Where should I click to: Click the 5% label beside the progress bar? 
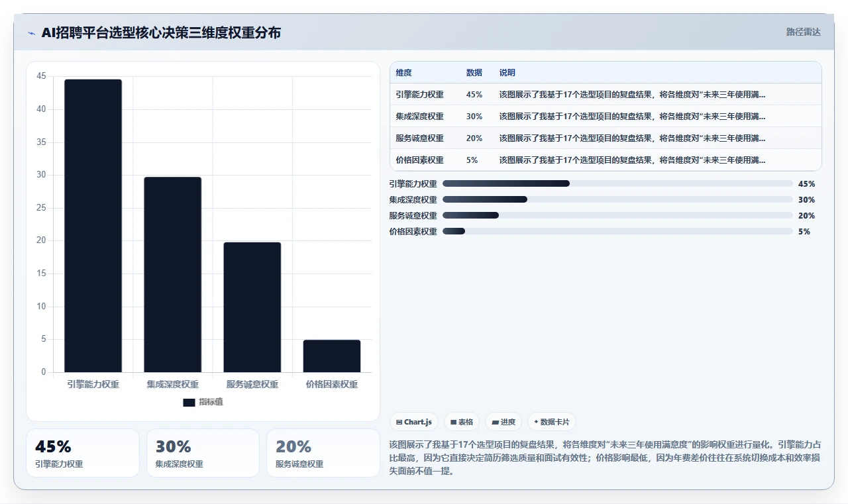804,231
